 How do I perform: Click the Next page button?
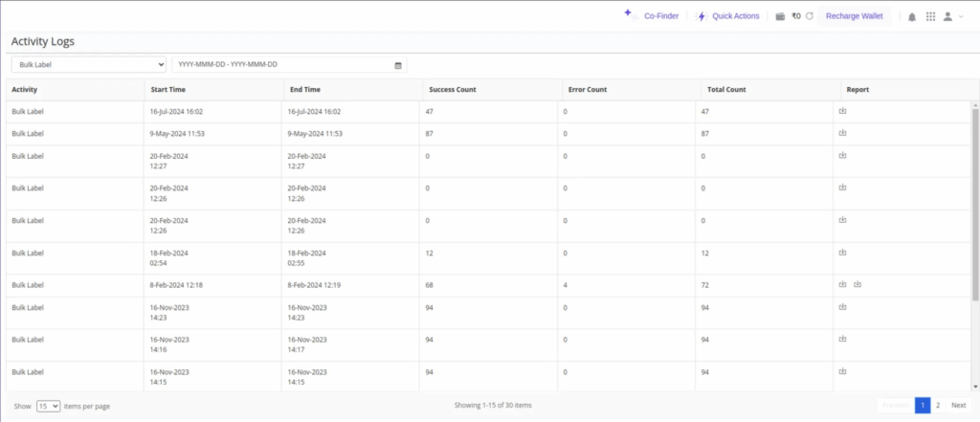pos(958,406)
